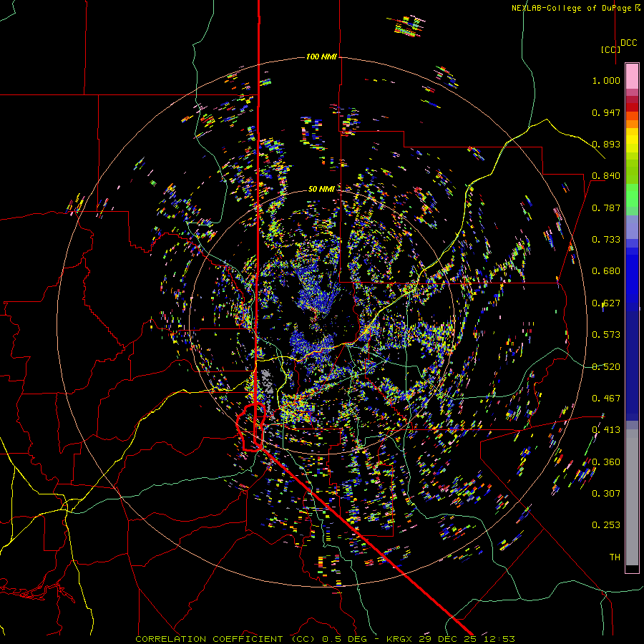Click the [CC] units label
Viewport: 644px width, 644px height.
pos(610,49)
